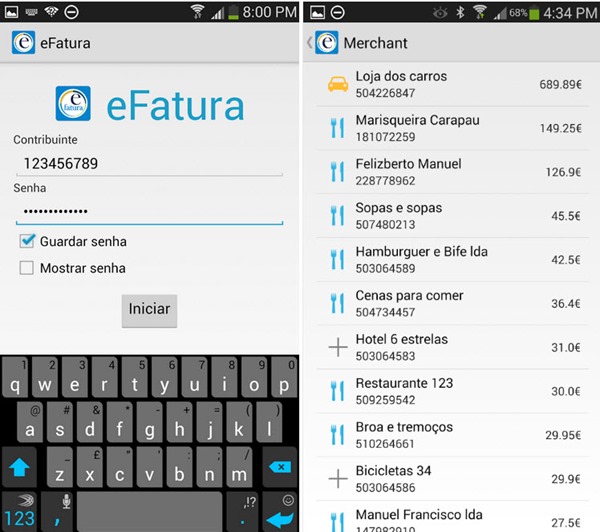Tap the eFatura icon in the Merchant header
The width and height of the screenshot is (600, 532).
327,42
